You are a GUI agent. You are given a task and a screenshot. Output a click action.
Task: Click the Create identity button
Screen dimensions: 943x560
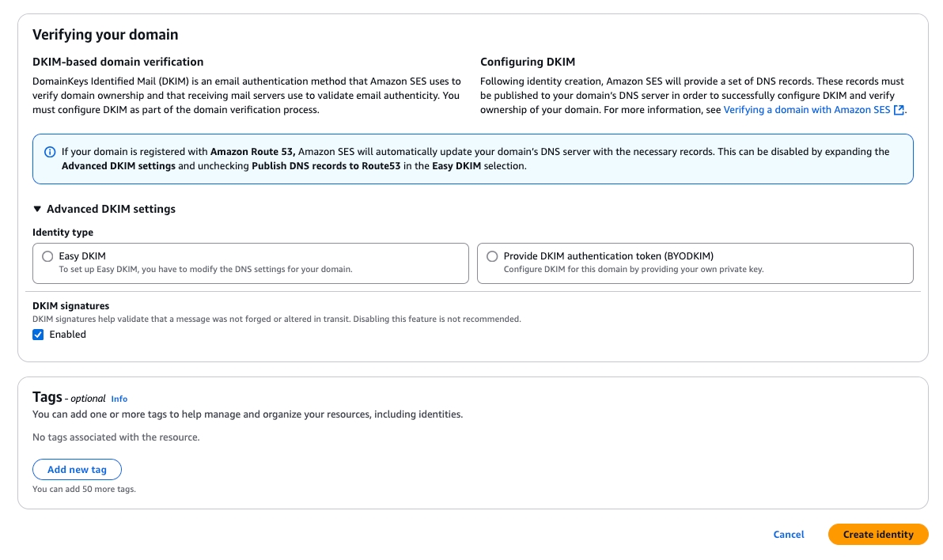click(x=877, y=535)
